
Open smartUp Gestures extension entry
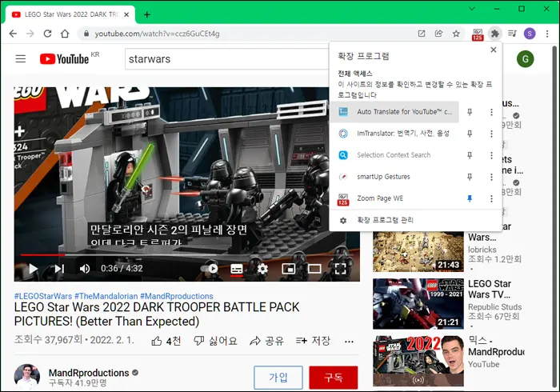(394, 177)
